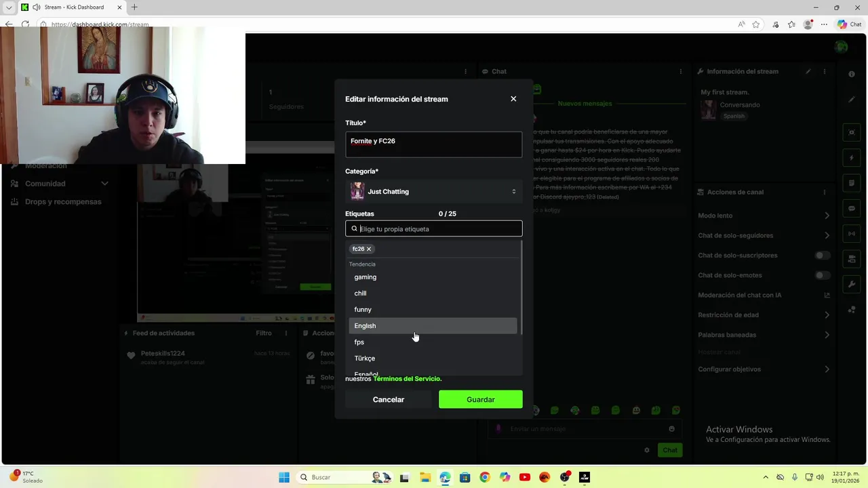Viewport: 868px width, 488px height.
Task: Open a new browser tab
Action: (x=134, y=7)
